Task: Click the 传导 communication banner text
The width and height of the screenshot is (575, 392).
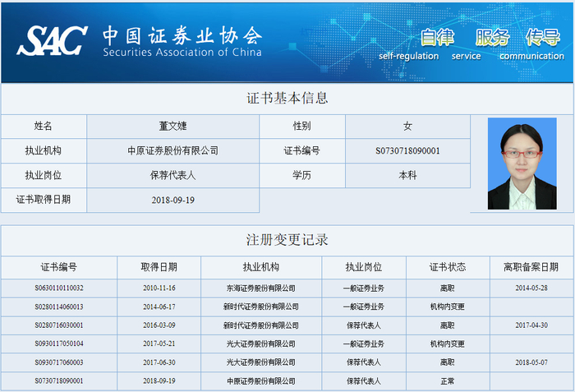Action: point(532,44)
